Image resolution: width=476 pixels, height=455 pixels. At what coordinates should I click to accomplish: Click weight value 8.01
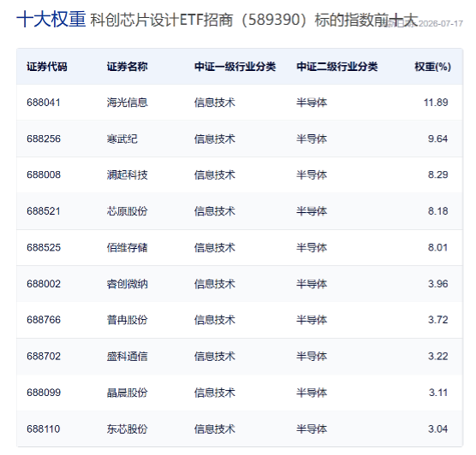[x=437, y=247]
